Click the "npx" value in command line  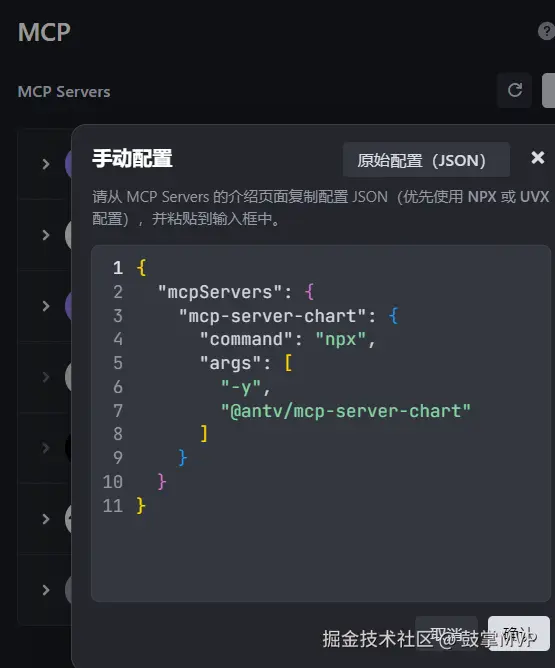click(340, 340)
